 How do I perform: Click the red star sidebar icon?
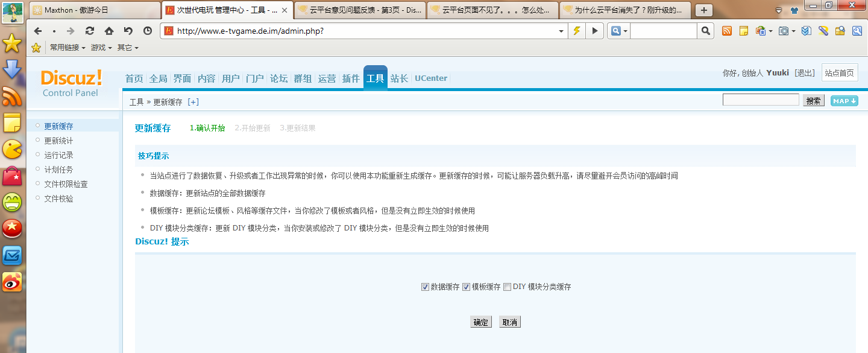click(12, 229)
